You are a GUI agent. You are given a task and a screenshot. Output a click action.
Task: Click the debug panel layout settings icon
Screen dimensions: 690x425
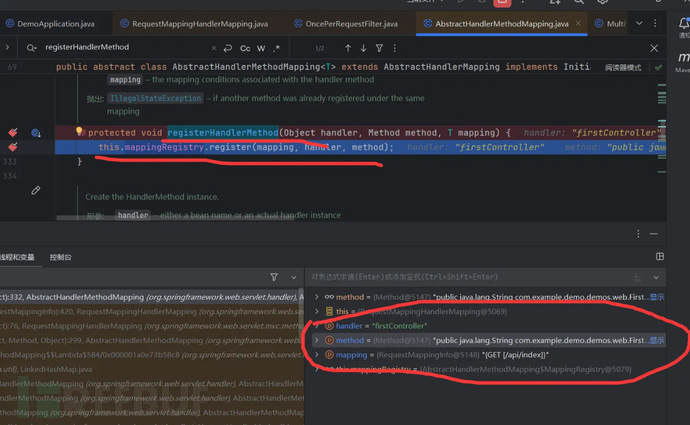(659, 257)
